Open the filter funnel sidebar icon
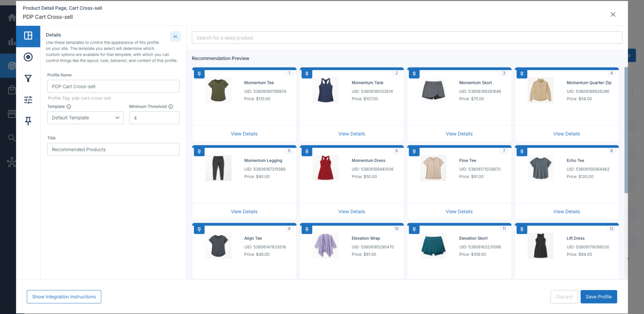The width and height of the screenshot is (644, 314). [x=28, y=78]
